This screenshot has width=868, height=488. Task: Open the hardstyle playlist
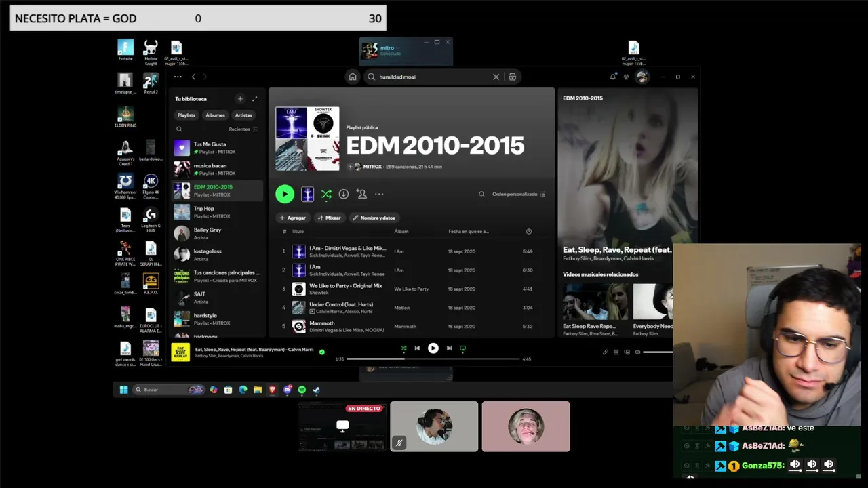(217, 319)
